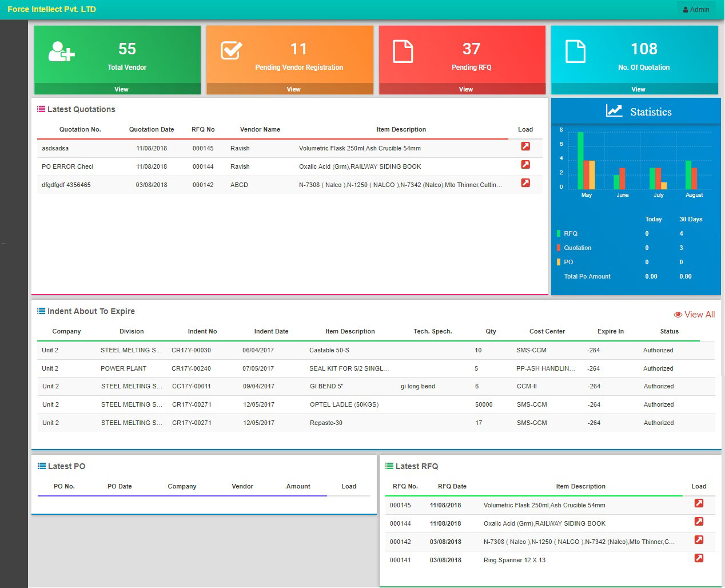725x588 pixels.
Task: Open the load icon for RFQ 000145
Action: (698, 503)
